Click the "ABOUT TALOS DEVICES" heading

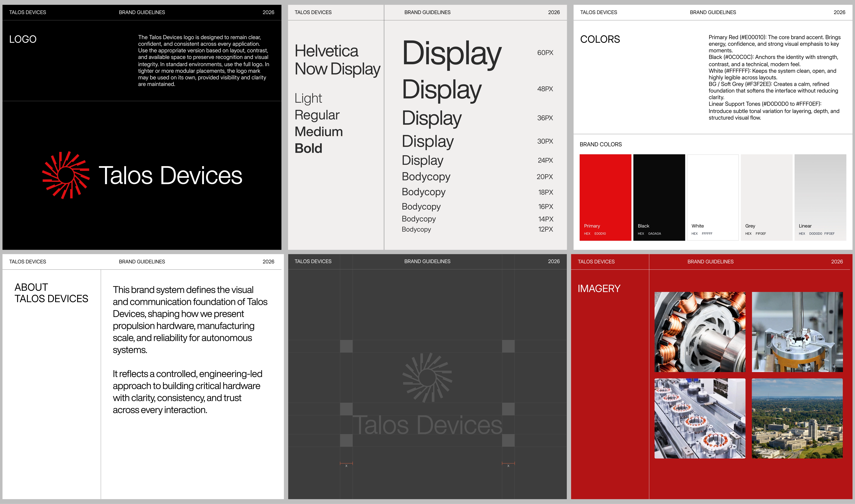pyautogui.click(x=51, y=293)
